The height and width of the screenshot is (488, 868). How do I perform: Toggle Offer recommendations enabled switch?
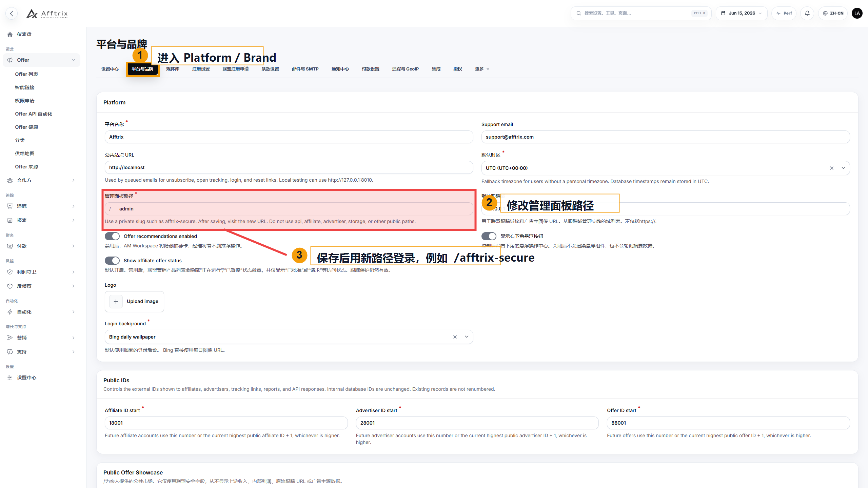click(112, 236)
